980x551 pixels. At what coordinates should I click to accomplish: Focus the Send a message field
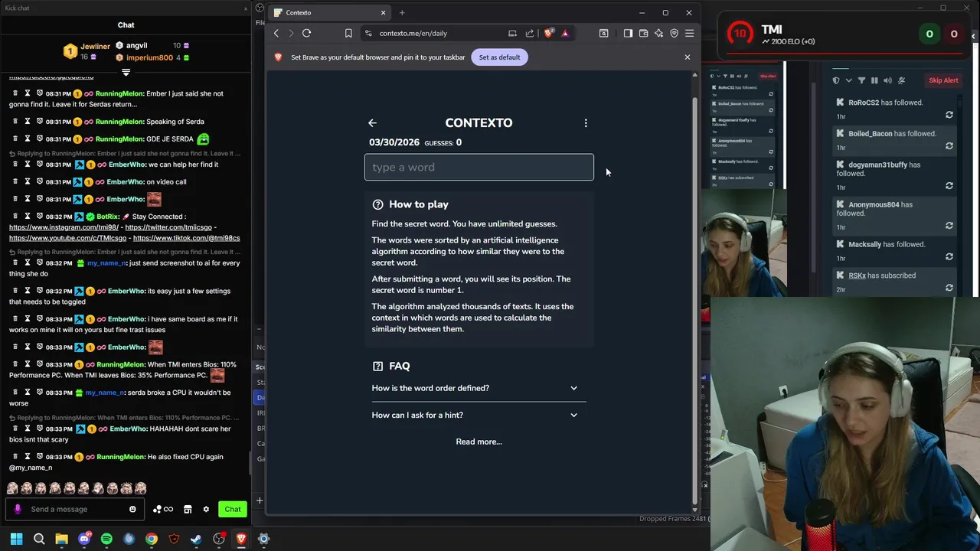pos(77,509)
